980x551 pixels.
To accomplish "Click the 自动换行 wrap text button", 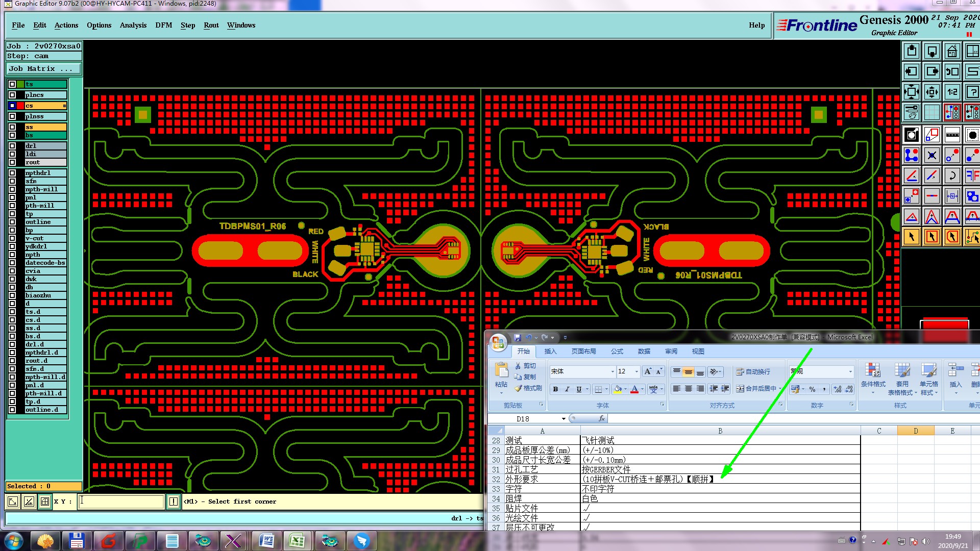I will [x=753, y=371].
